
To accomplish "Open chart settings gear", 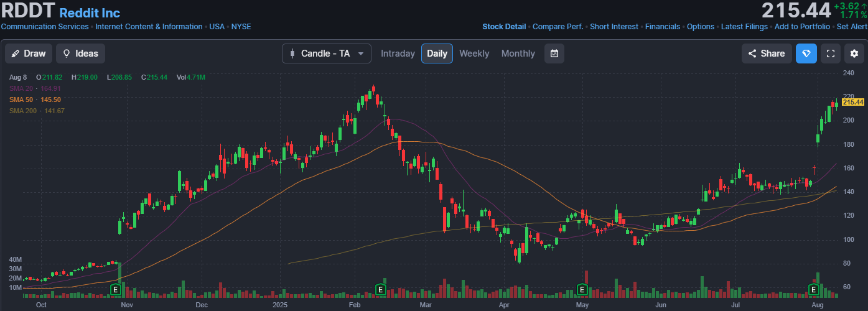I will (854, 53).
